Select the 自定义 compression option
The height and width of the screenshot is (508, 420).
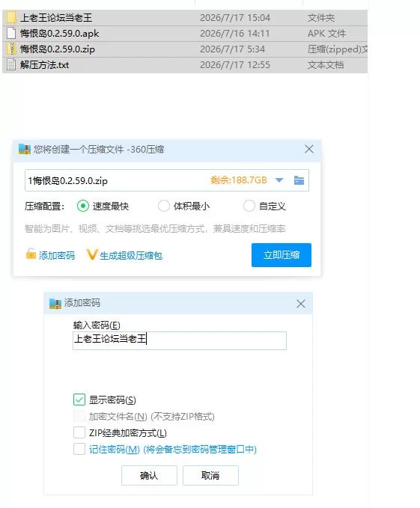249,206
